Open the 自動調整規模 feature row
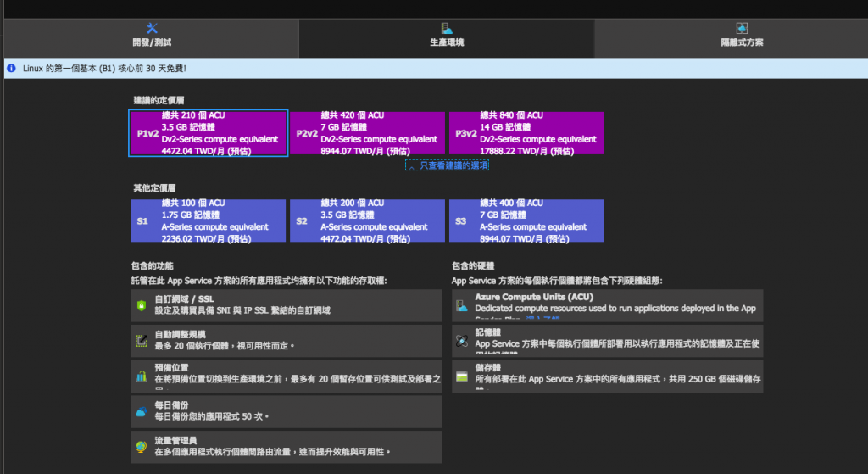868x474 pixels. [287, 341]
